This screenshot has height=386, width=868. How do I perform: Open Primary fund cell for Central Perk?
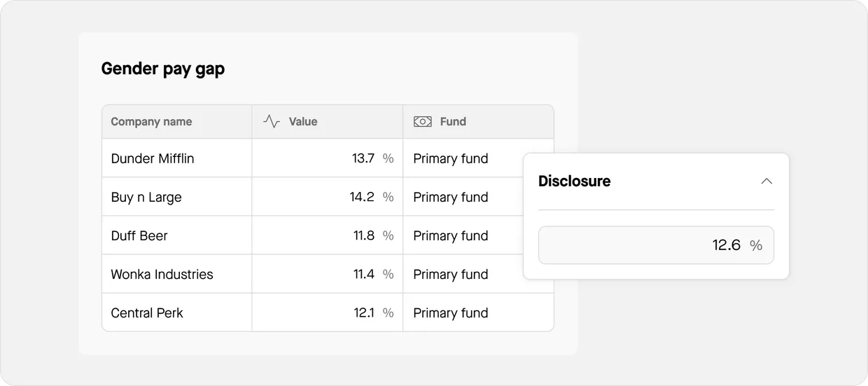click(451, 312)
